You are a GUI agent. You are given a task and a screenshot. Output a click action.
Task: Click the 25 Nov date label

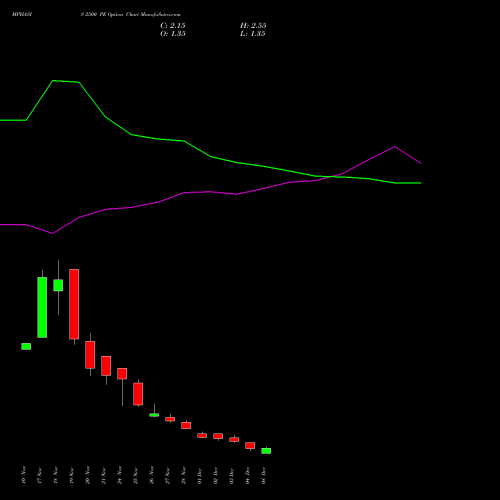click(x=136, y=475)
